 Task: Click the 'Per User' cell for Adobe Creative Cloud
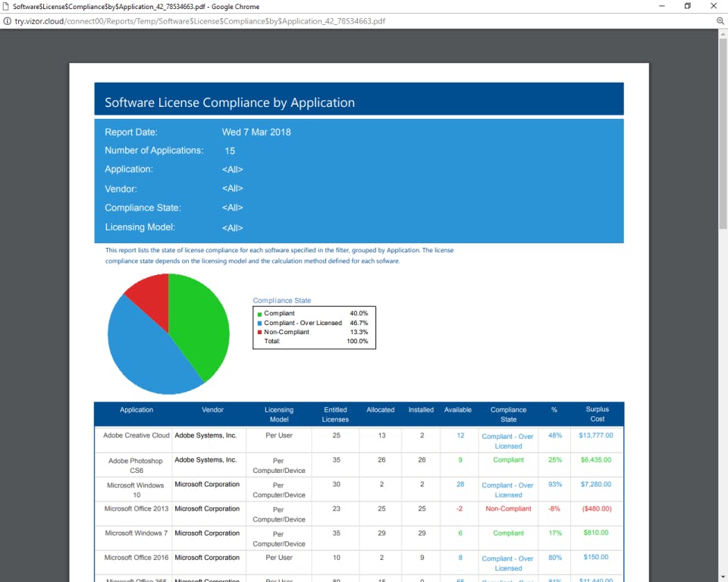pos(279,435)
